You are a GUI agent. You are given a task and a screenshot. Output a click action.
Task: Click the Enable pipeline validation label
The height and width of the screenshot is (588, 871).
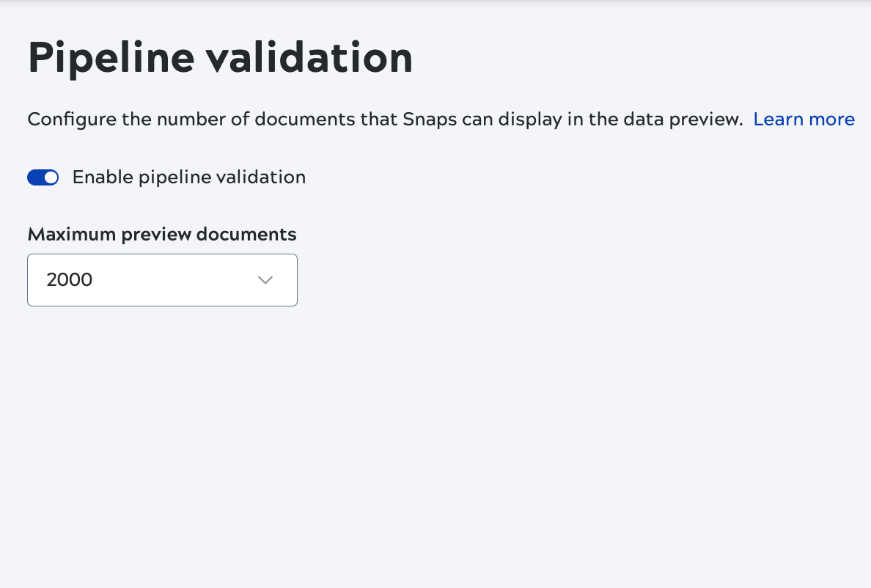[x=188, y=177]
